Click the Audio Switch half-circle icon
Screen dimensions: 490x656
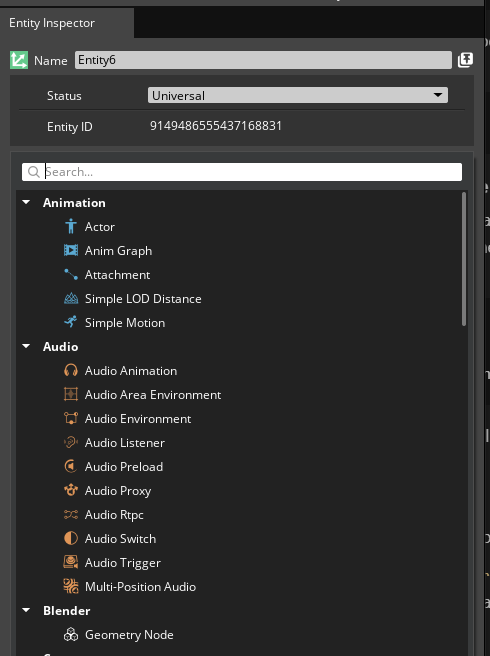(x=71, y=538)
